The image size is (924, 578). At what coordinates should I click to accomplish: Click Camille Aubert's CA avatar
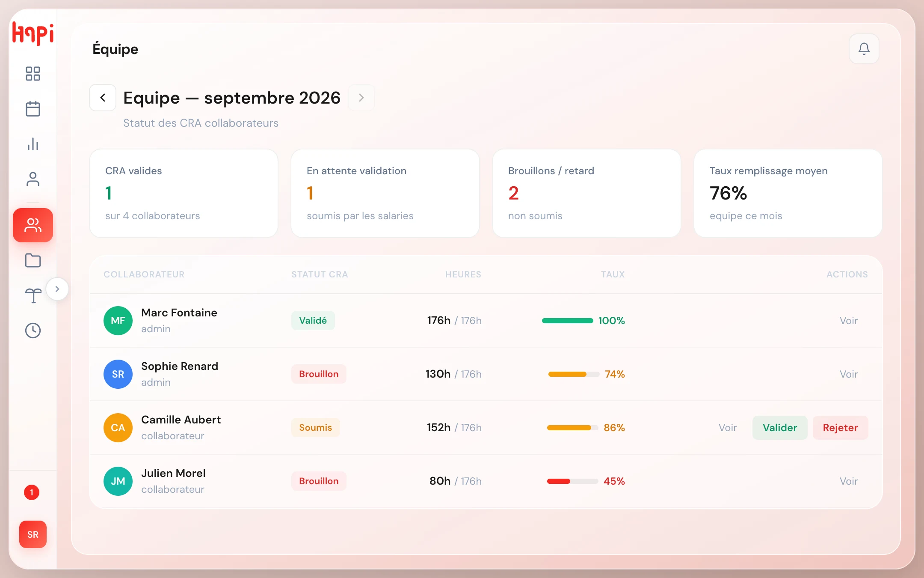click(x=118, y=428)
